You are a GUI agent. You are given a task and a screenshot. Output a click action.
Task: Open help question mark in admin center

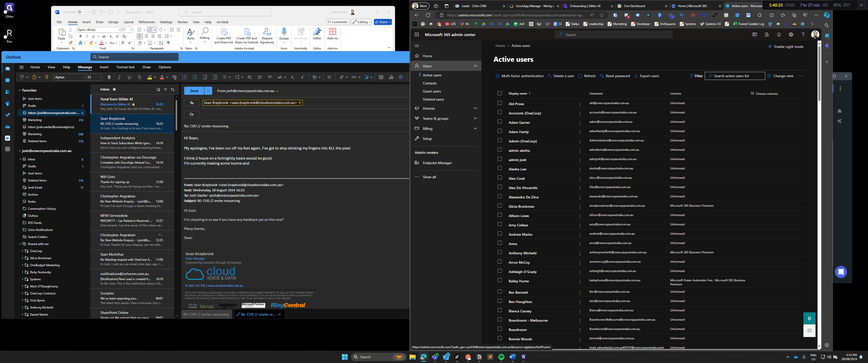tap(803, 35)
